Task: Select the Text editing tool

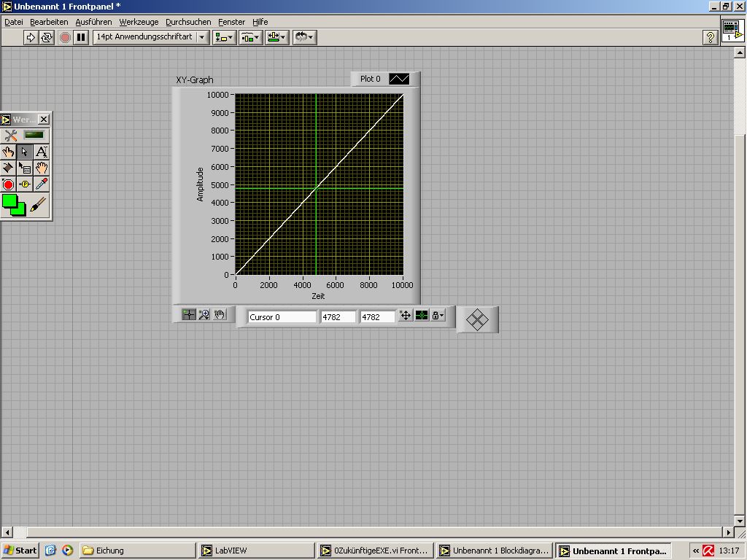Action: click(x=42, y=152)
